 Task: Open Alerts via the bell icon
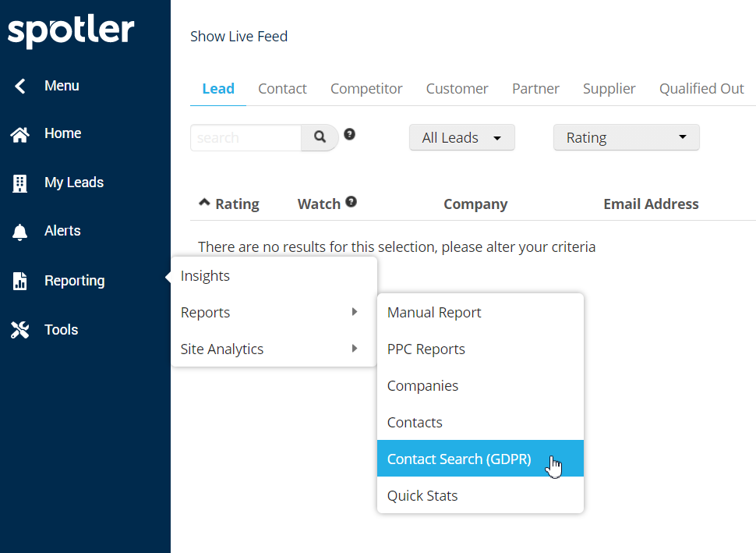[19, 231]
